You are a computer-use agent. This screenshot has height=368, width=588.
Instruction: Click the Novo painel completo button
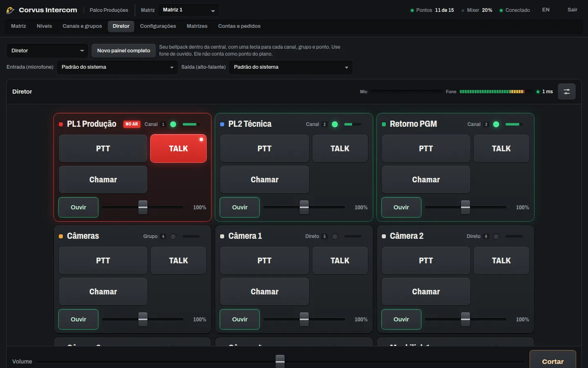(x=124, y=51)
